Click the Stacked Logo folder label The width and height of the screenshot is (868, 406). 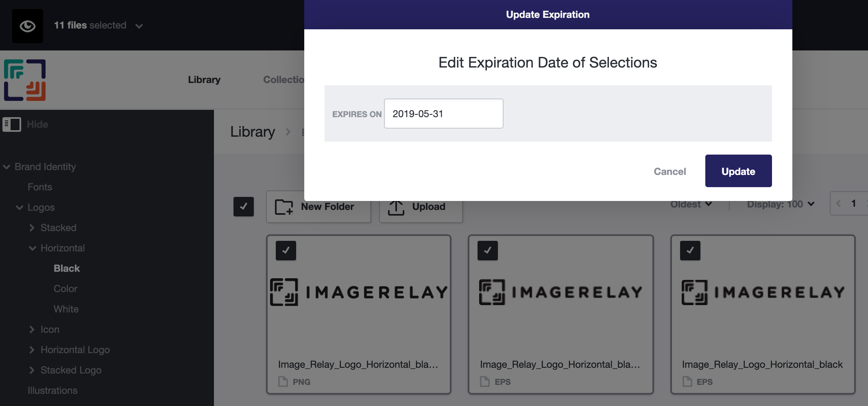click(71, 370)
